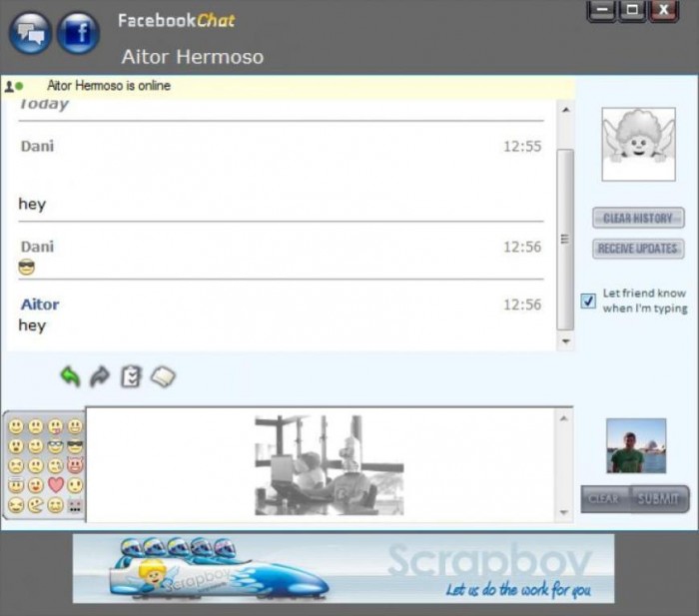
Task: Close the FacebookChat window
Action: coord(663,10)
